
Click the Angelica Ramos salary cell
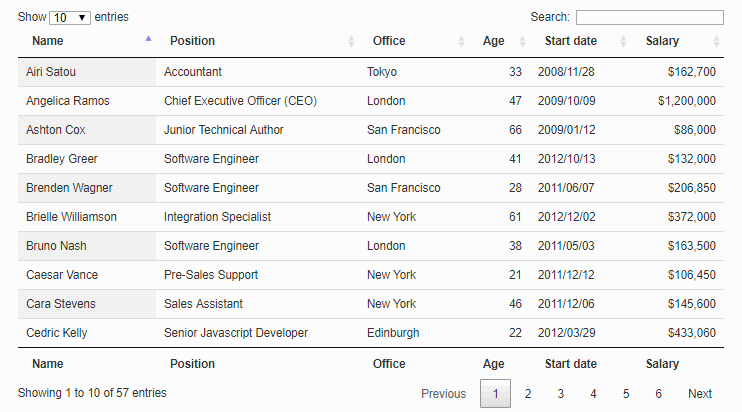(686, 101)
